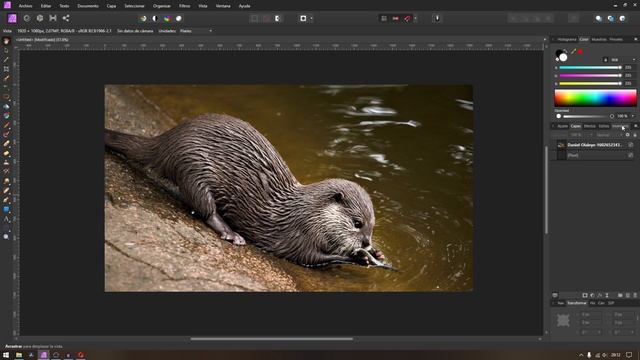The height and width of the screenshot is (360, 640).
Task: Select the Rectangle shape tool
Action: [6, 209]
